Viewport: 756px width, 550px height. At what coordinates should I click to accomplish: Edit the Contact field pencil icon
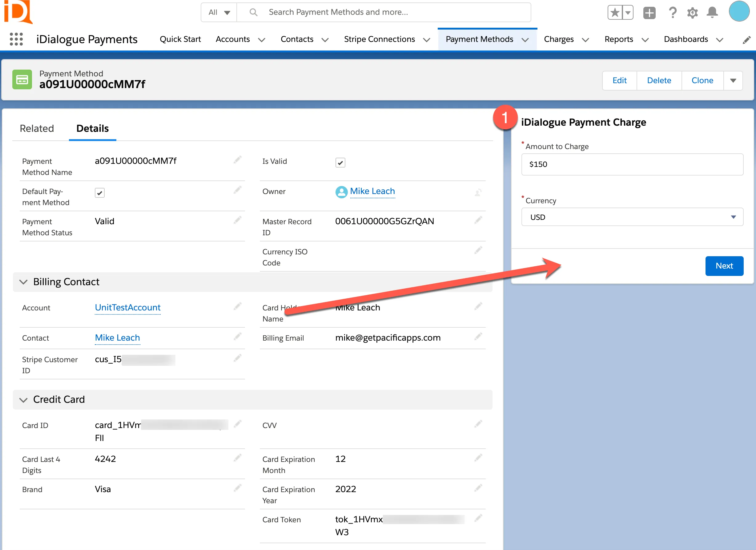click(x=237, y=337)
